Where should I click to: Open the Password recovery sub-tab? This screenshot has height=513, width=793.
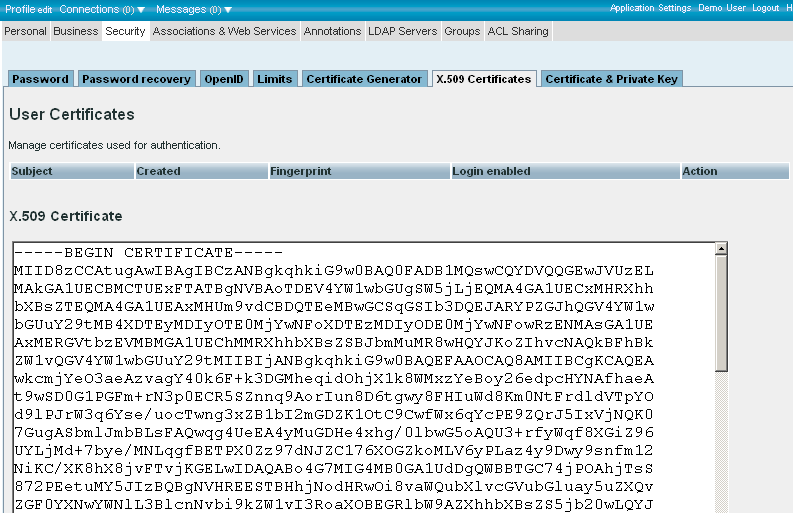coord(136,79)
